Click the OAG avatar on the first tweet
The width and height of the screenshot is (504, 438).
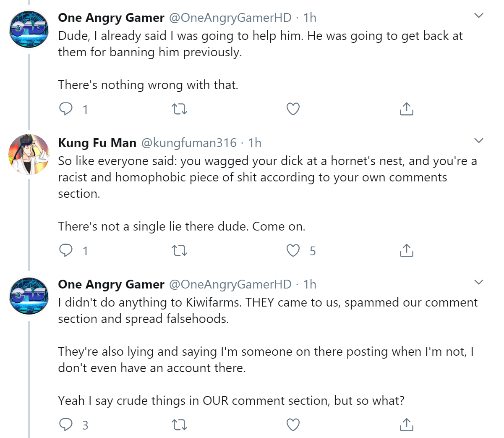(x=29, y=29)
